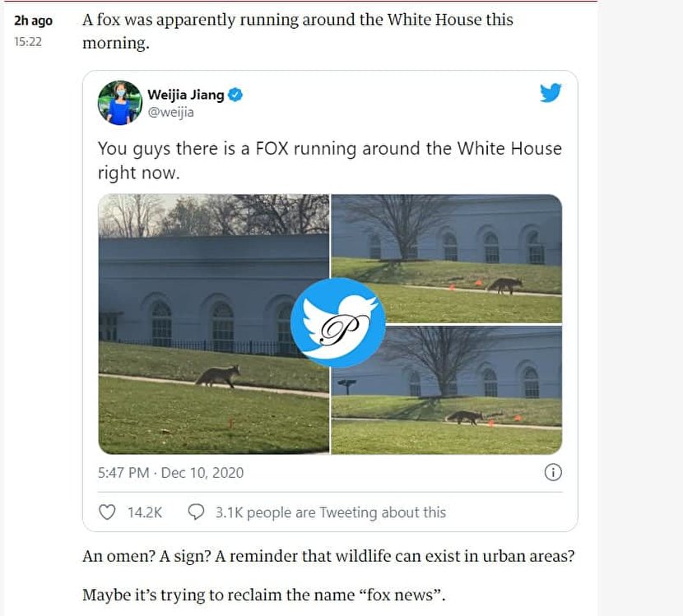Open Weijia Jiang's profile avatar
683x616 pixels.
119,103
